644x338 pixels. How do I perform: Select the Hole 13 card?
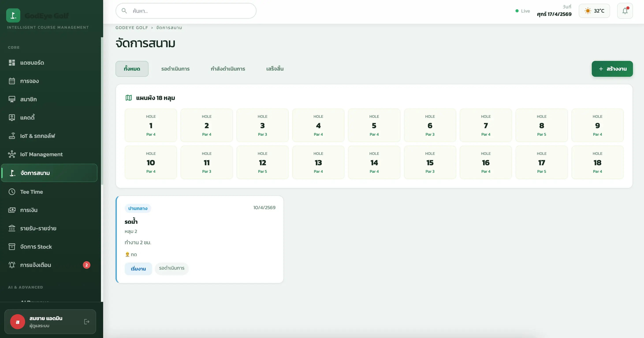tap(318, 162)
